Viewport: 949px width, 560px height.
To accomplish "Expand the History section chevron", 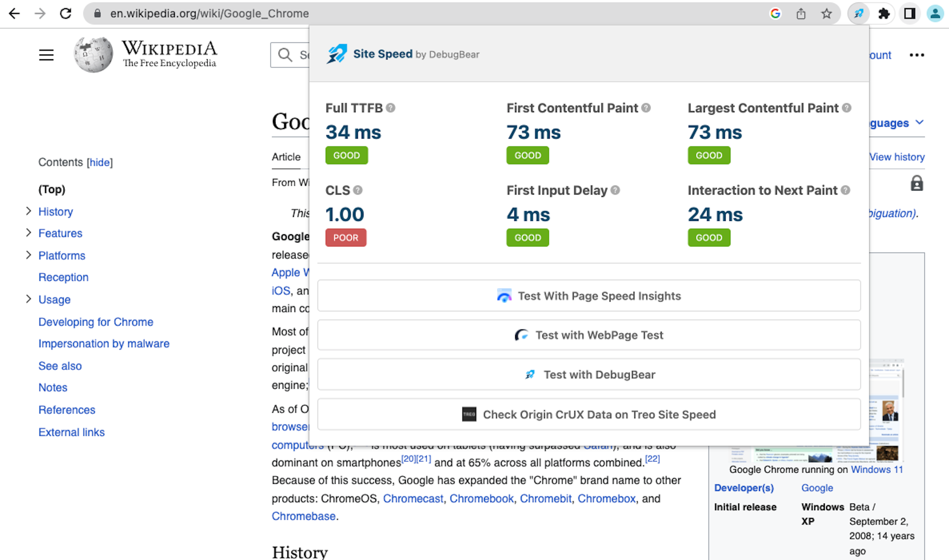I will [x=28, y=211].
